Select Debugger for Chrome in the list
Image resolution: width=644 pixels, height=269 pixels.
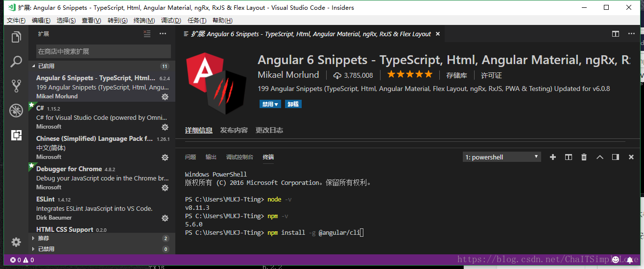point(102,178)
